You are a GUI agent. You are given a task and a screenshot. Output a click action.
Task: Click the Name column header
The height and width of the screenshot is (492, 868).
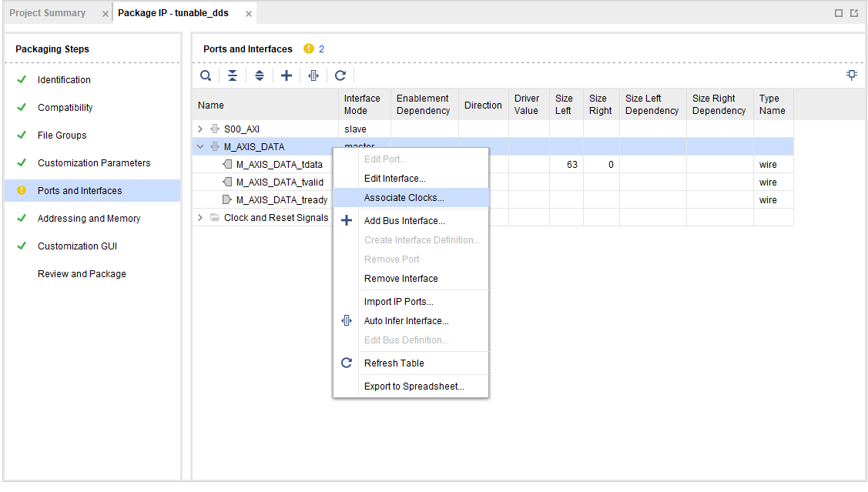pos(265,105)
